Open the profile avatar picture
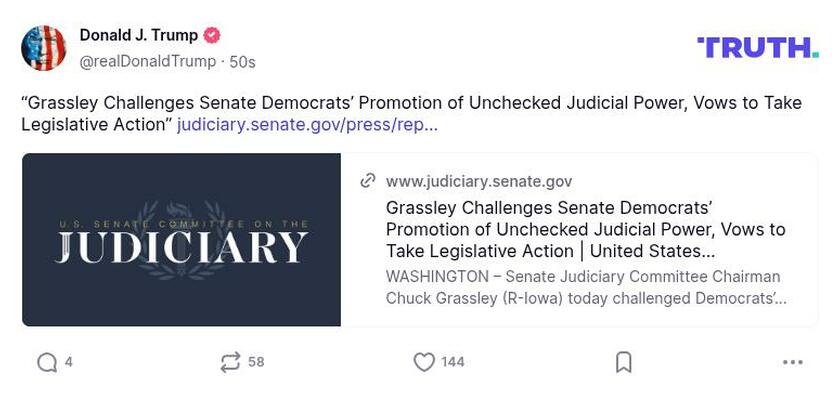Image resolution: width=840 pixels, height=406 pixels. click(x=44, y=48)
